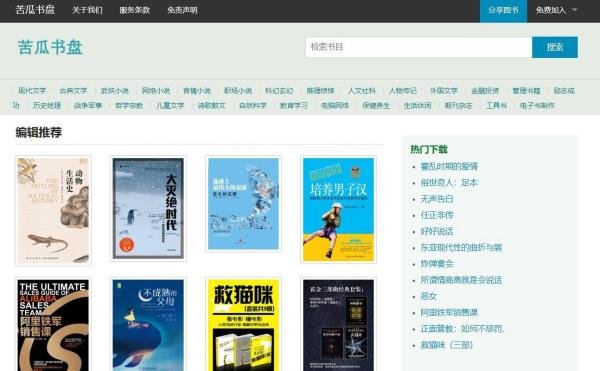Select the 期刊杂志 category
This screenshot has width=600, height=371.
[458, 105]
